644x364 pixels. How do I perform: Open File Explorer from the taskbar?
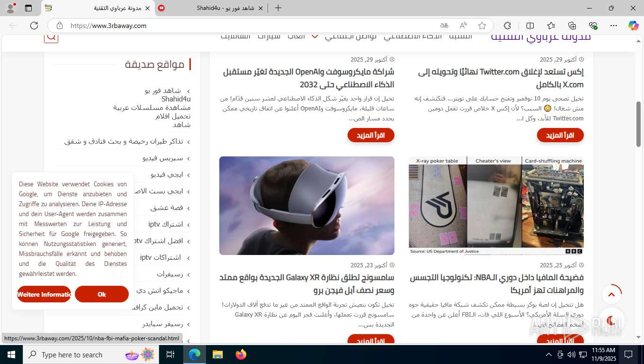pyautogui.click(x=217, y=355)
